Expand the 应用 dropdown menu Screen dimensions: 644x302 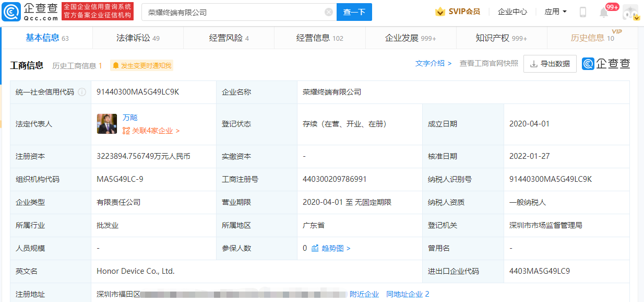pyautogui.click(x=555, y=11)
